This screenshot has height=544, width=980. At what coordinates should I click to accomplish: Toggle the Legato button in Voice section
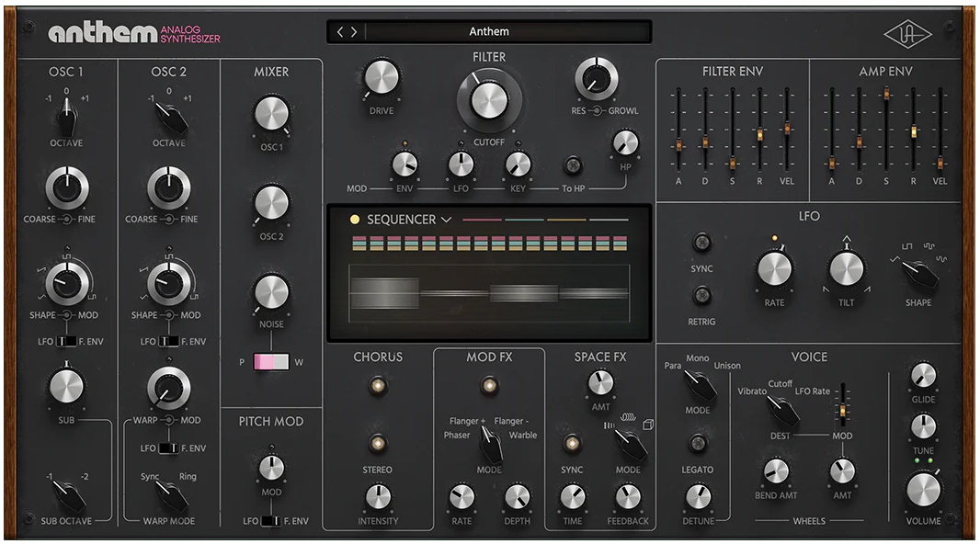point(698,444)
